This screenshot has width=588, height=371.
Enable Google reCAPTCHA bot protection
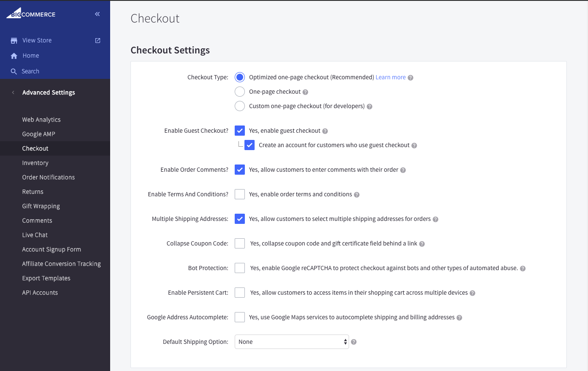coord(240,268)
